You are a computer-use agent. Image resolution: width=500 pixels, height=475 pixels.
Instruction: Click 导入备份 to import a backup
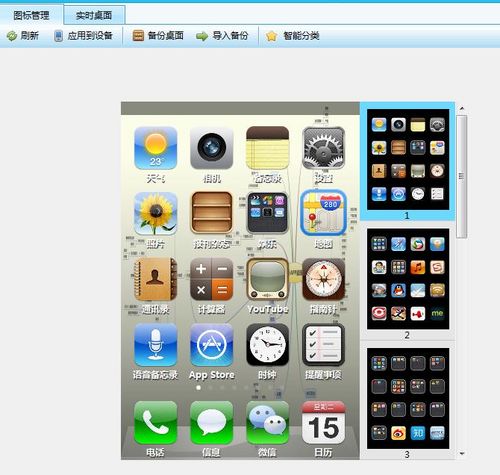222,36
